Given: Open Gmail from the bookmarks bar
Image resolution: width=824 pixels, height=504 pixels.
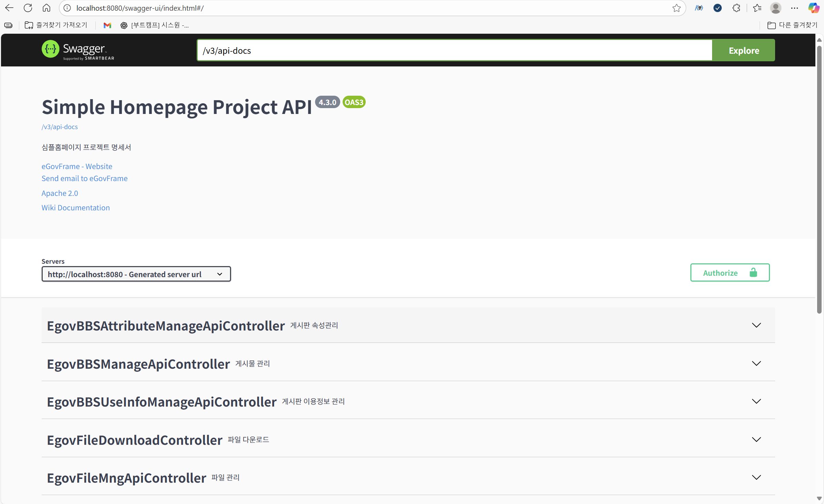Looking at the screenshot, I should (x=107, y=25).
